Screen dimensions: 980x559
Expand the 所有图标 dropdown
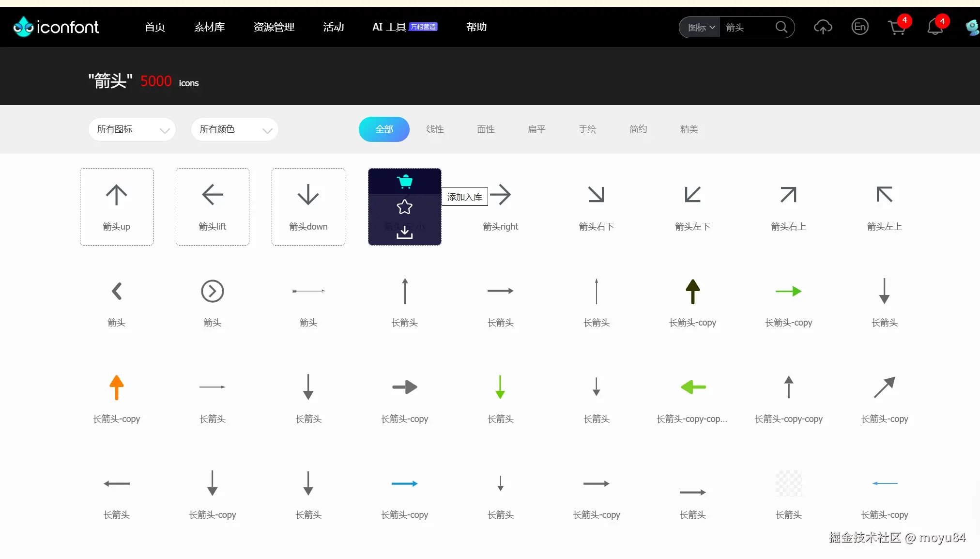pyautogui.click(x=132, y=129)
